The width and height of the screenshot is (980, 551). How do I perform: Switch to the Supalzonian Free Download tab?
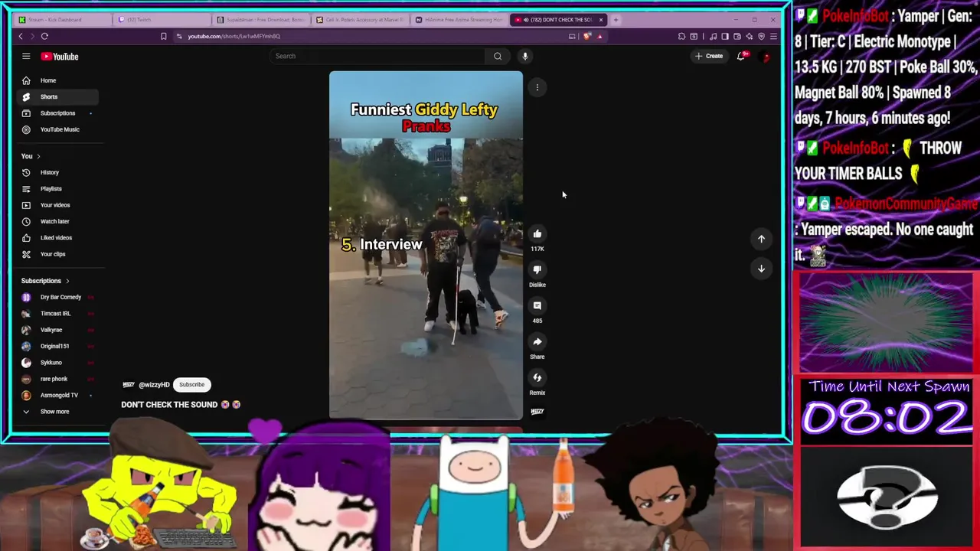[x=260, y=20]
